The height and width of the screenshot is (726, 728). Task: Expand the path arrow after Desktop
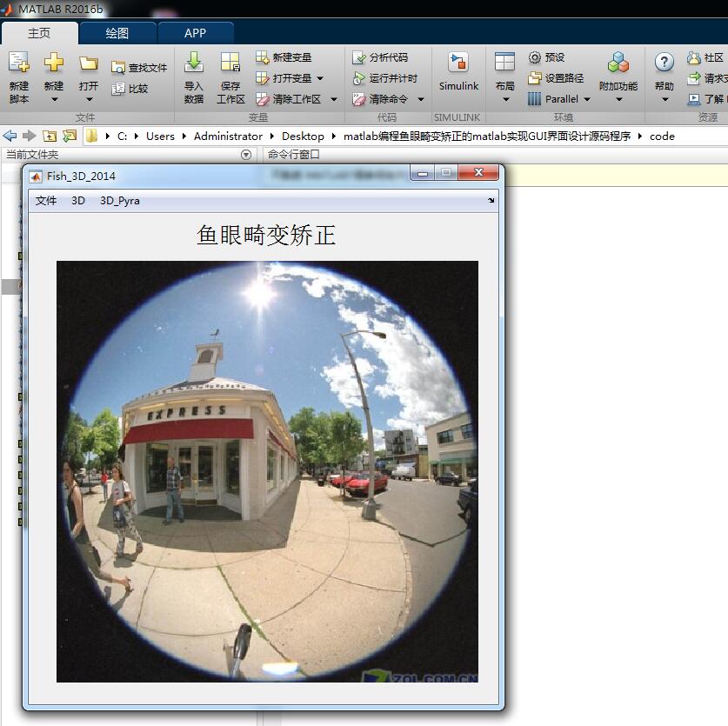click(x=334, y=136)
